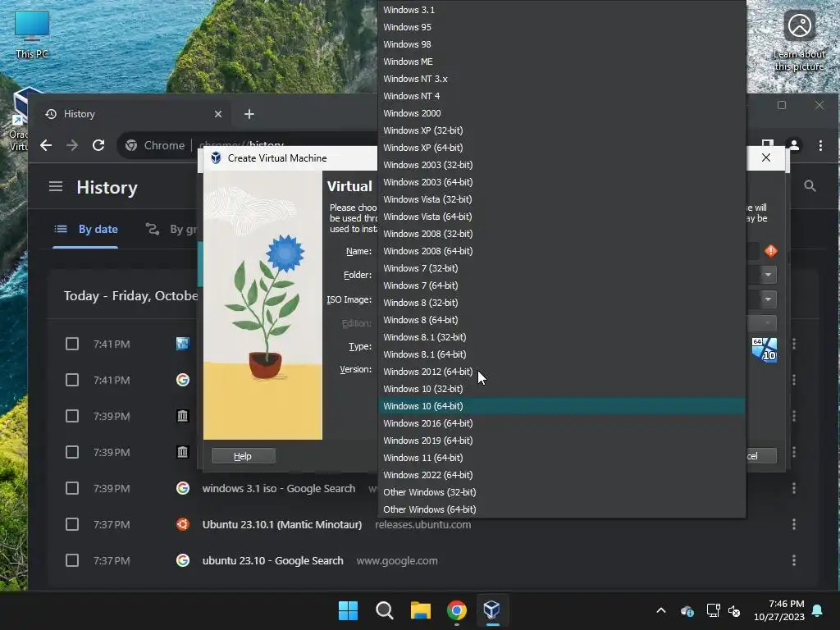
Task: Open Chrome profile icon
Action: (794, 145)
